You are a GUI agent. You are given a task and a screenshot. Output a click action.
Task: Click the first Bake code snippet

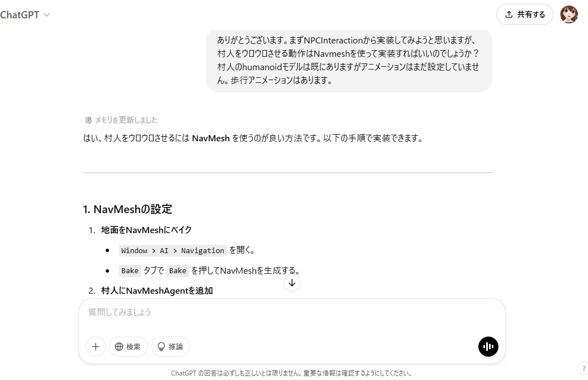130,271
